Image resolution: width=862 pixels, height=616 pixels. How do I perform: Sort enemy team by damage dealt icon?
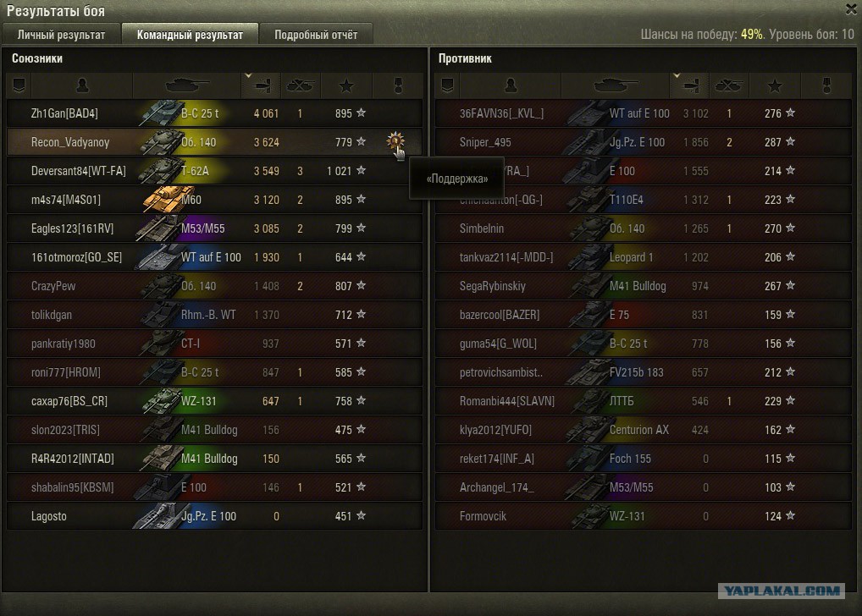(x=690, y=85)
